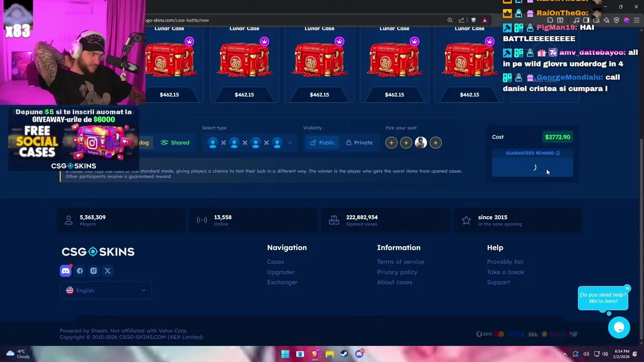The width and height of the screenshot is (644, 362).
Task: Open Task View on the taskbar
Action: [x=300, y=354]
